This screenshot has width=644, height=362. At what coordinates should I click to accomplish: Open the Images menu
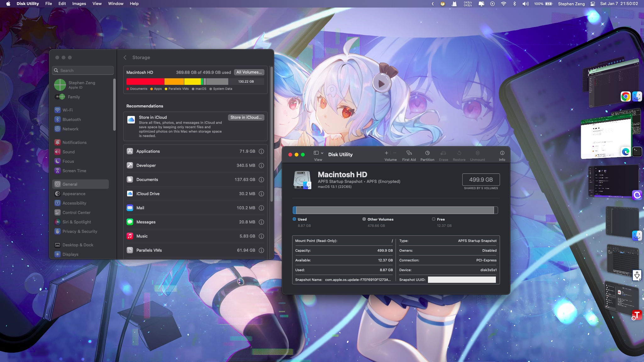click(79, 4)
